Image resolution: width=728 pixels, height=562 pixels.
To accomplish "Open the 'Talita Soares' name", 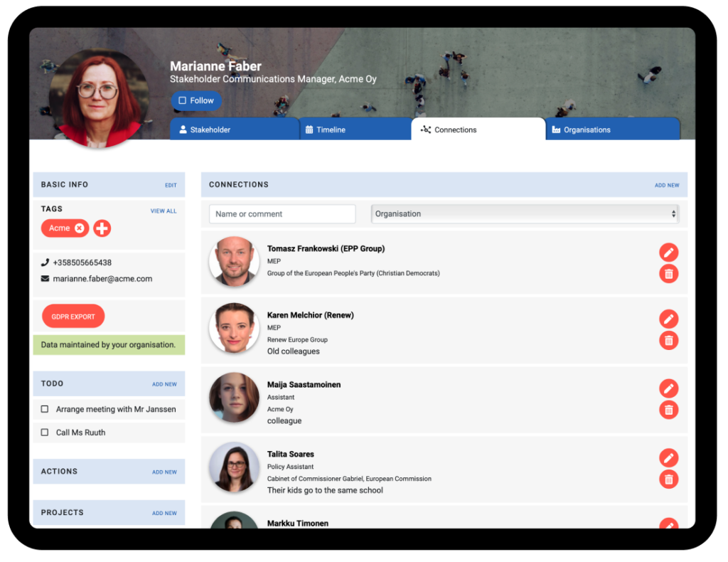I will [291, 454].
